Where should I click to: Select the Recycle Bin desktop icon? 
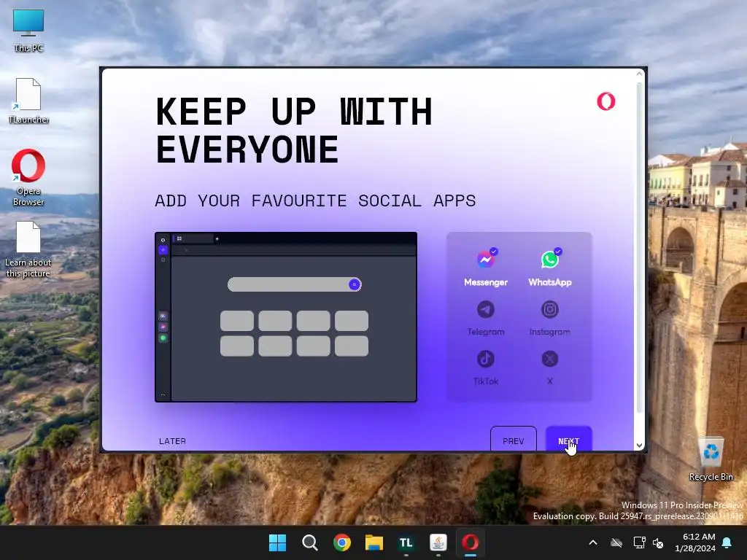(711, 459)
